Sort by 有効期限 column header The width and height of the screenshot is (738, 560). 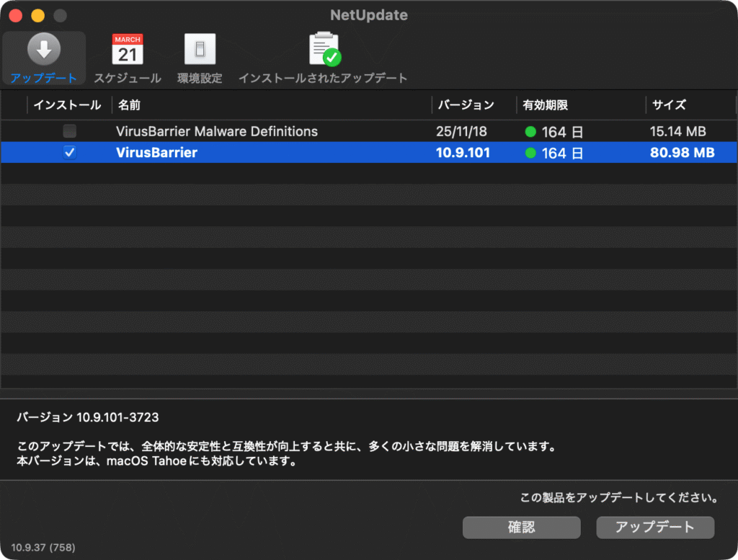(x=546, y=105)
